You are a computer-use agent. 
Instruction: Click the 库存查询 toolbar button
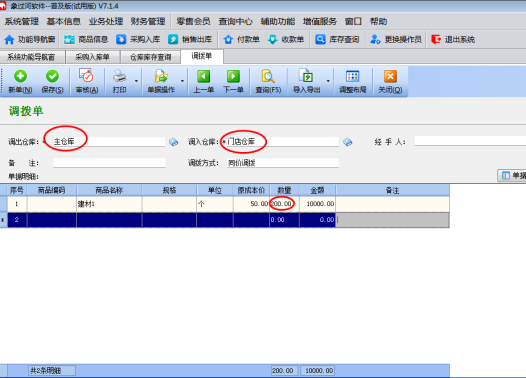(337, 40)
